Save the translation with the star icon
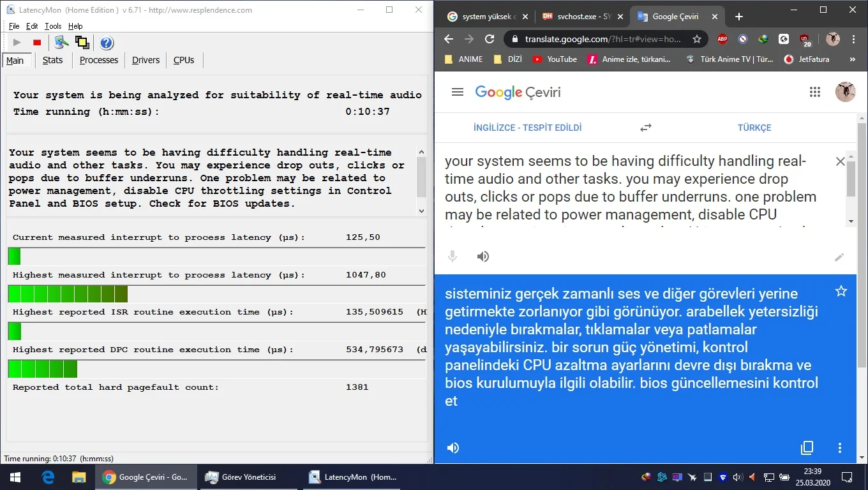 pos(841,292)
